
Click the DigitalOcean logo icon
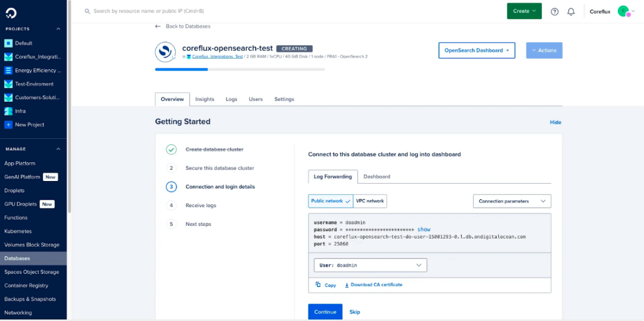click(x=11, y=12)
